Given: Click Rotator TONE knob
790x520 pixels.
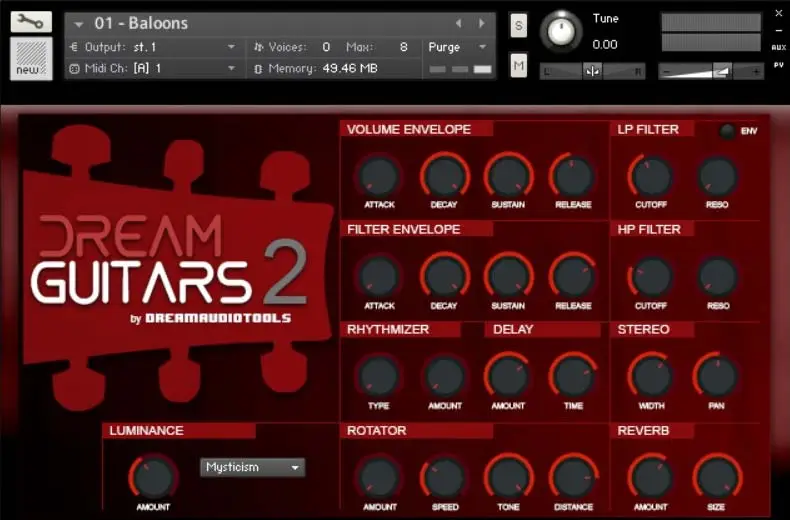Looking at the screenshot, I should [x=508, y=478].
